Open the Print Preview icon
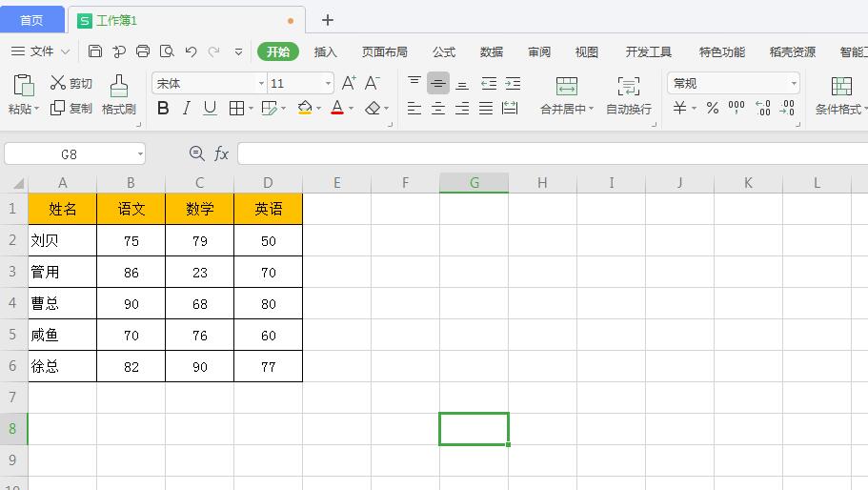This screenshot has width=868, height=490. click(x=167, y=51)
